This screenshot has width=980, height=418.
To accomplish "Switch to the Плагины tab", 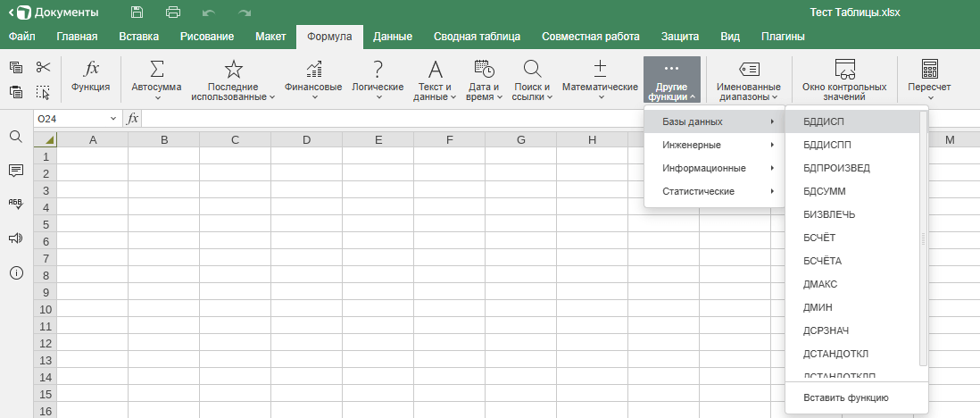I will pyautogui.click(x=783, y=37).
